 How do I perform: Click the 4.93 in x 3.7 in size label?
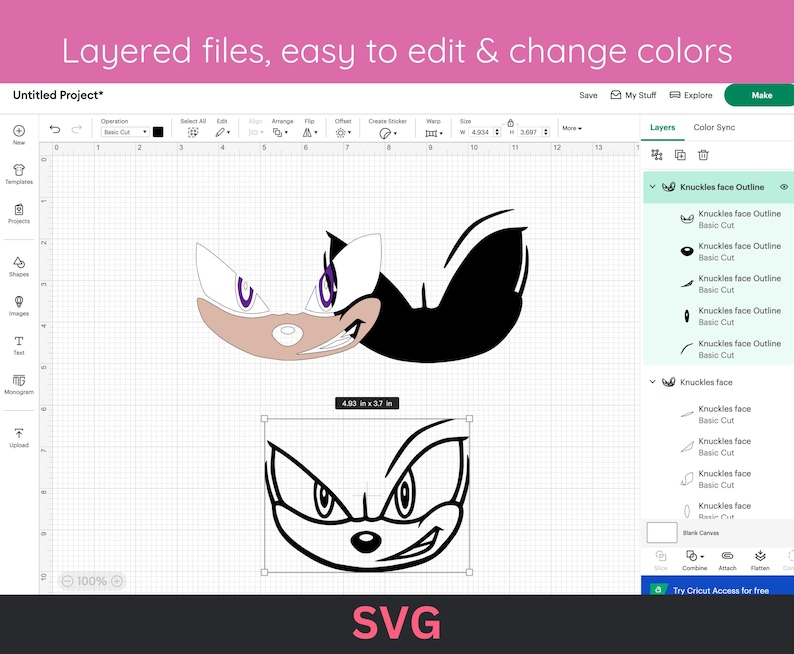367,403
